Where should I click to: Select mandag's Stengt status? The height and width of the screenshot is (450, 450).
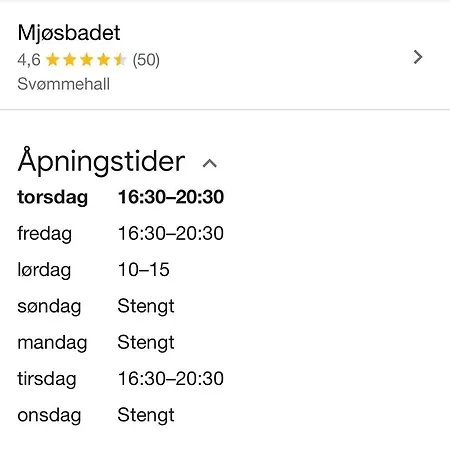(x=146, y=343)
